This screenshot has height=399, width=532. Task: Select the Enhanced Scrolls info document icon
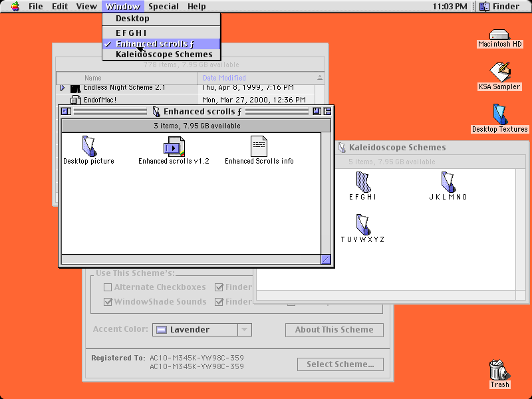pos(259,146)
